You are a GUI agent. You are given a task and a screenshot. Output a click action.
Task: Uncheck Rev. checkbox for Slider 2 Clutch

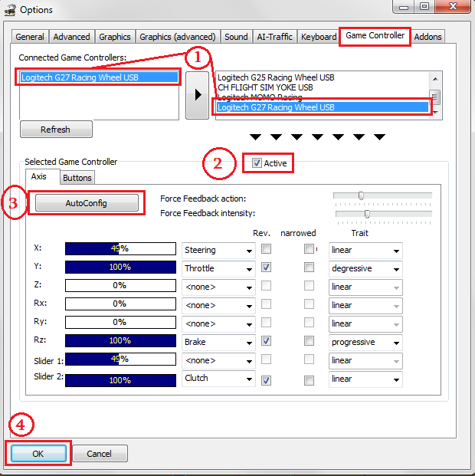point(266,380)
